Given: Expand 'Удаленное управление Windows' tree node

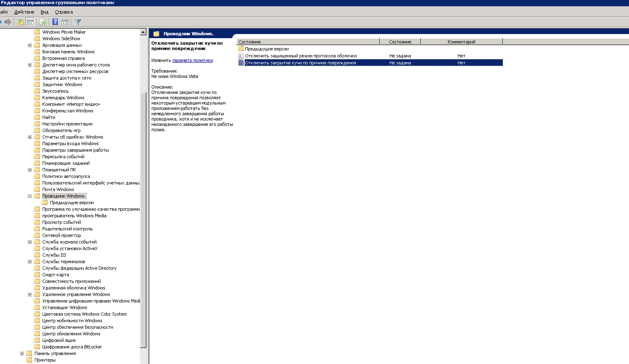Looking at the screenshot, I should click(30, 294).
